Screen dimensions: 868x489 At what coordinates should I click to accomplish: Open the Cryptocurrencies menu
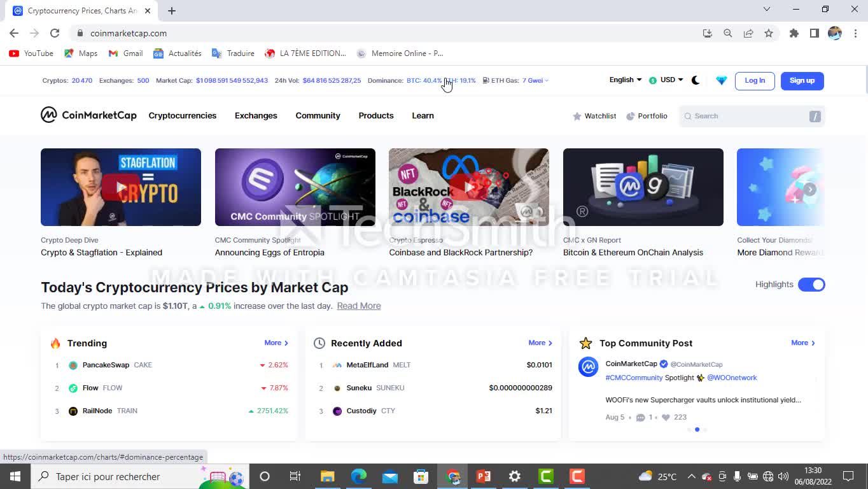(183, 115)
